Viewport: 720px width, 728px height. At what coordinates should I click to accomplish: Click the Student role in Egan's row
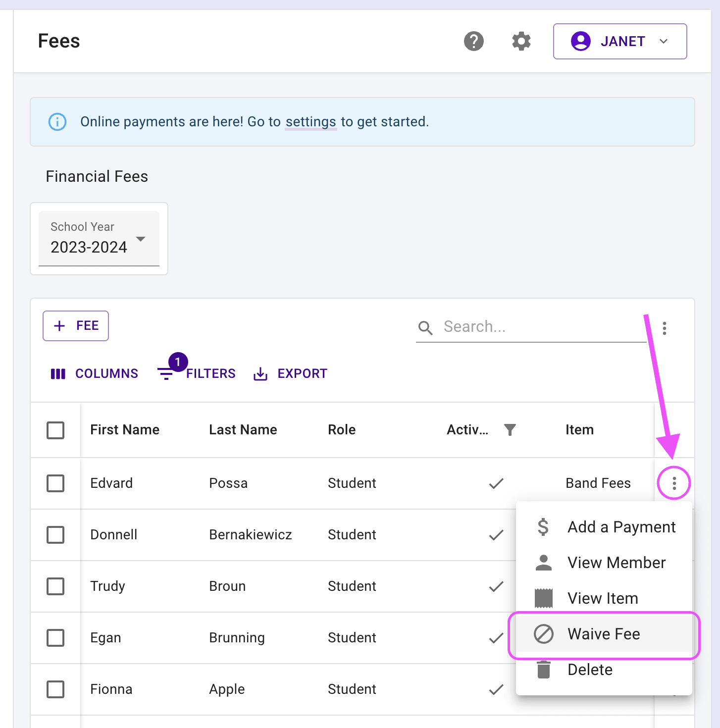(x=352, y=638)
